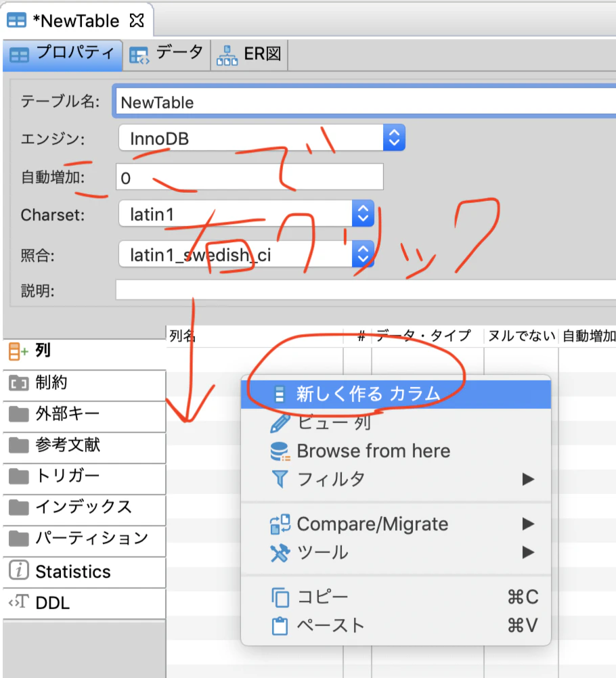The height and width of the screenshot is (678, 616).
Task: Click the 自動増加 column header in grid
Action: (x=588, y=336)
